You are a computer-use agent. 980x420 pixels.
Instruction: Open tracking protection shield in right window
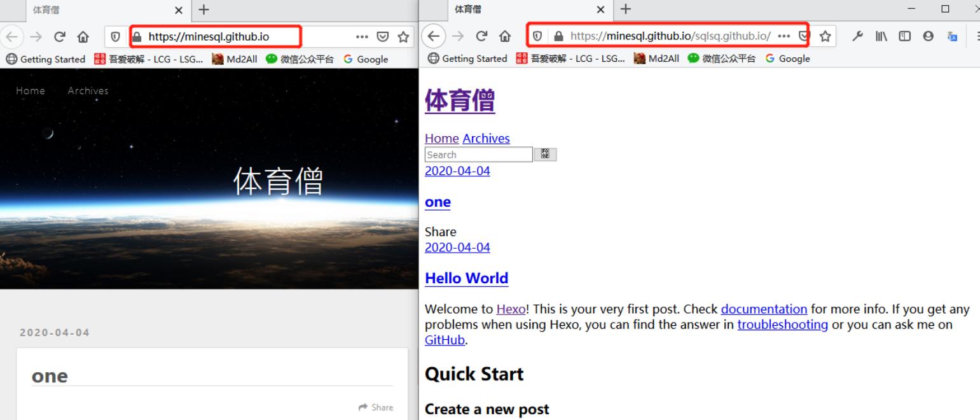click(538, 37)
